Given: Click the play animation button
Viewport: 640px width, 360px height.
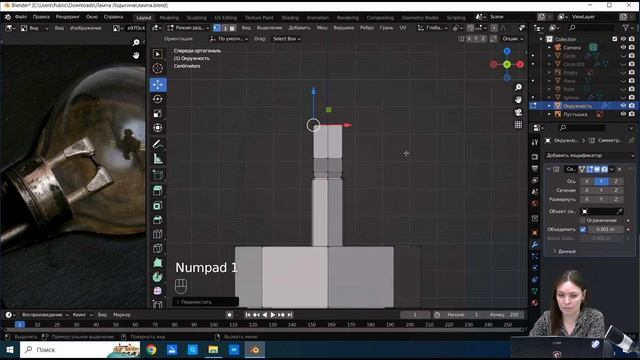Looking at the screenshot, I should click(x=273, y=315).
